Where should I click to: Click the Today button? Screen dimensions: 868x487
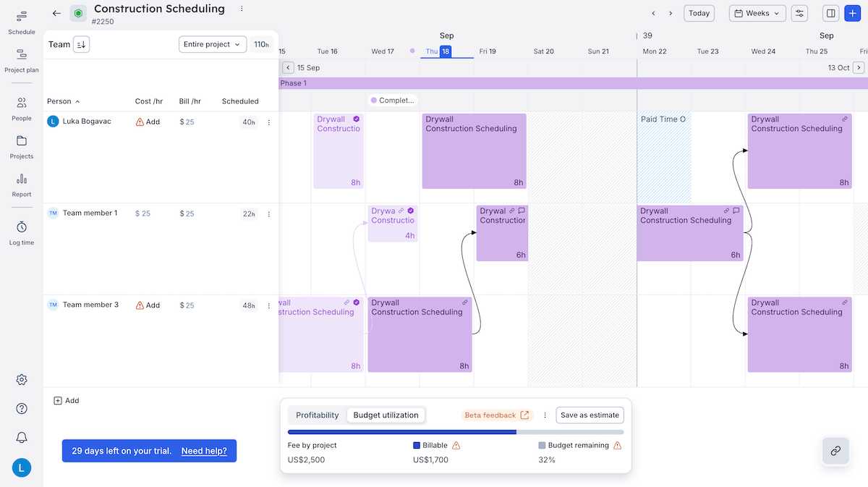click(x=698, y=12)
